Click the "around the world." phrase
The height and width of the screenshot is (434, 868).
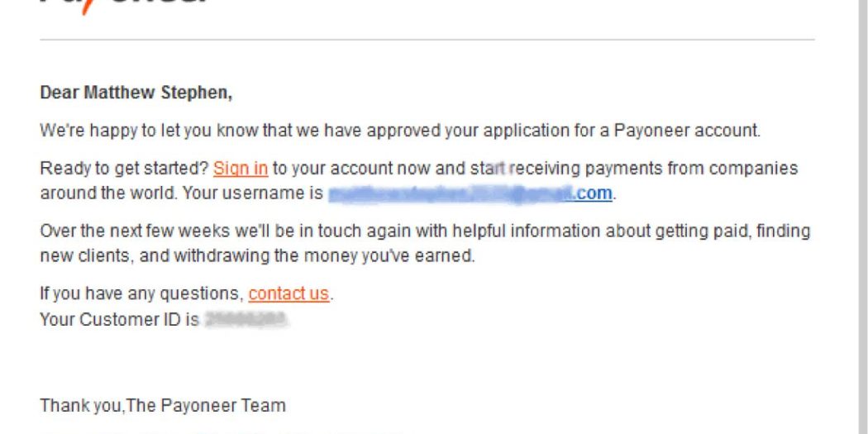[x=109, y=193]
